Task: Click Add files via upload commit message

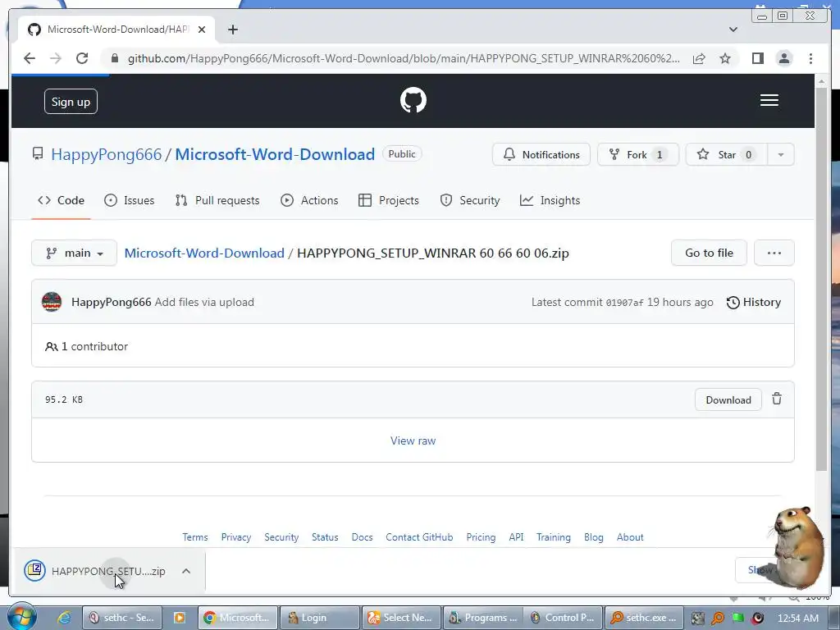Action: (204, 302)
